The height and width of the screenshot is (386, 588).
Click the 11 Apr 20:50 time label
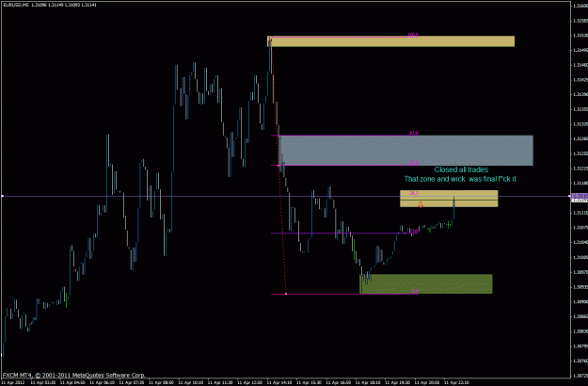tap(427, 382)
